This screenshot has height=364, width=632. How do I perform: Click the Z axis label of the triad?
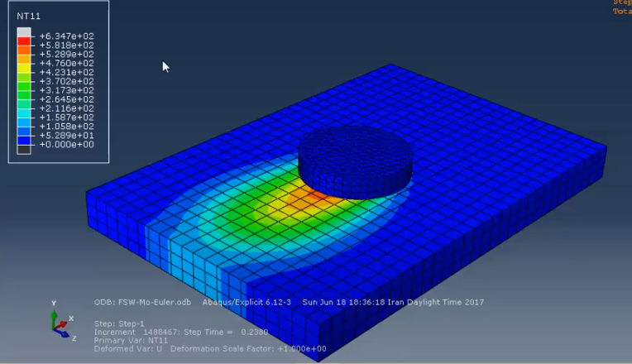[74, 339]
